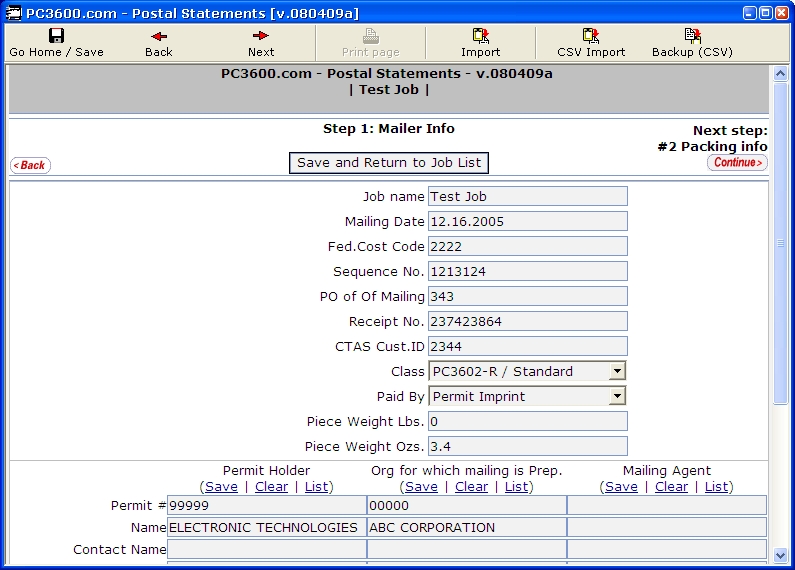This screenshot has width=795, height=570.
Task: Click the PO of Of Mailing field
Action: pos(528,296)
